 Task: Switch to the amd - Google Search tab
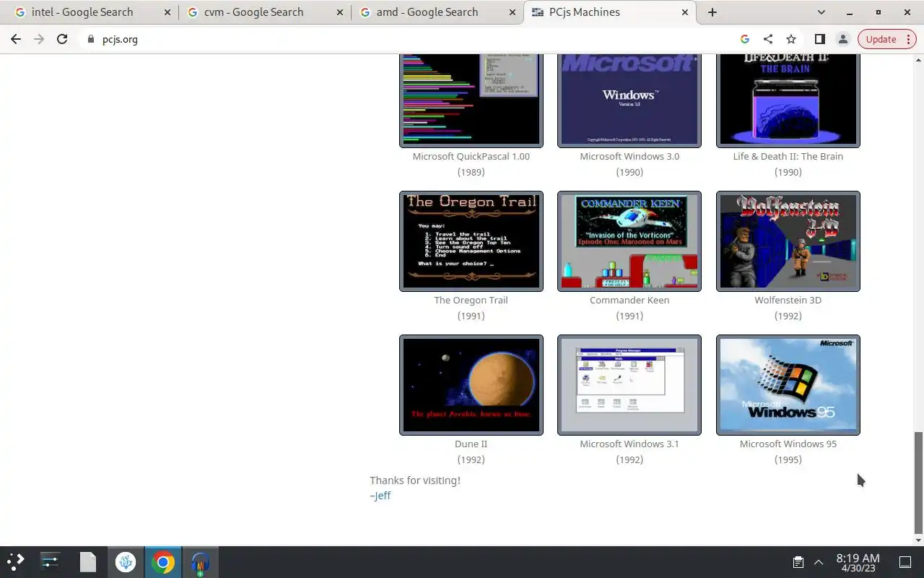point(437,12)
